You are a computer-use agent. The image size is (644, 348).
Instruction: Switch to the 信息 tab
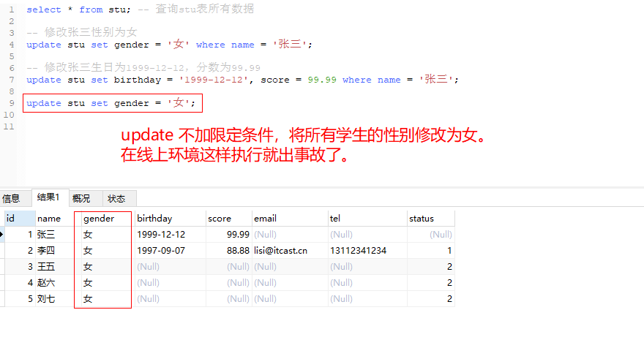(12, 198)
